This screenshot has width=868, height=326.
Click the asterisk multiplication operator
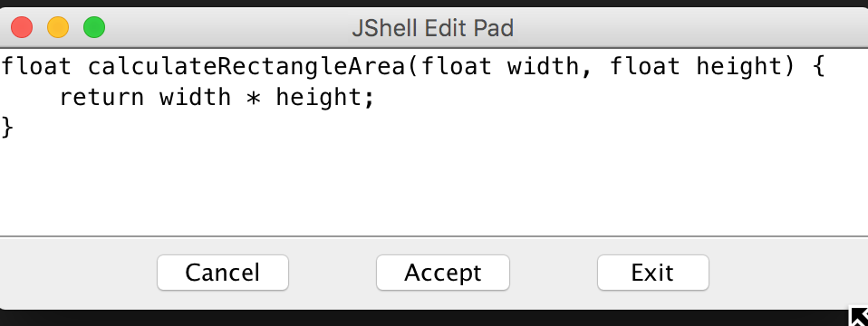click(254, 98)
